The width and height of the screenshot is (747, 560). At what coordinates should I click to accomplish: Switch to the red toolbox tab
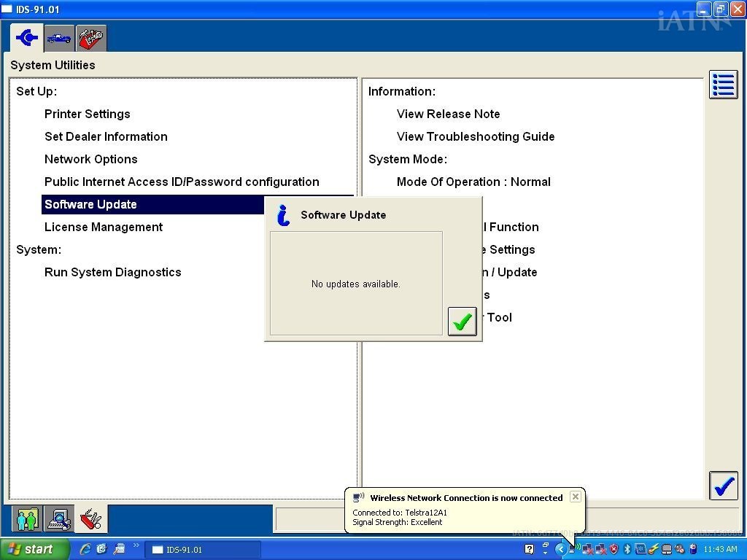pos(91,38)
